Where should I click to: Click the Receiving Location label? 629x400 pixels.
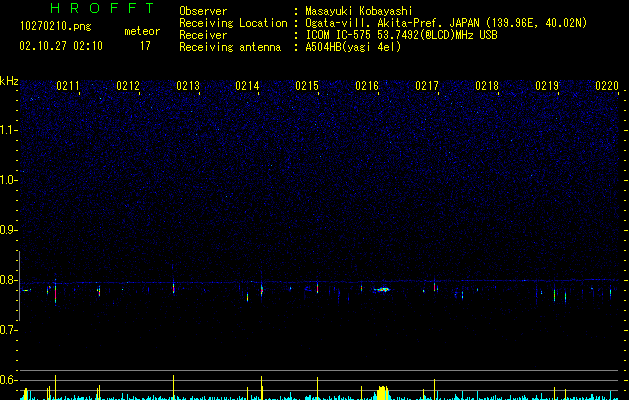pyautogui.click(x=233, y=23)
